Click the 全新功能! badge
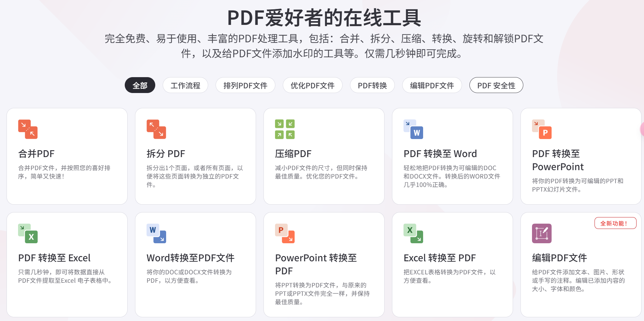Viewport: 644px width, 321px height. (x=615, y=223)
